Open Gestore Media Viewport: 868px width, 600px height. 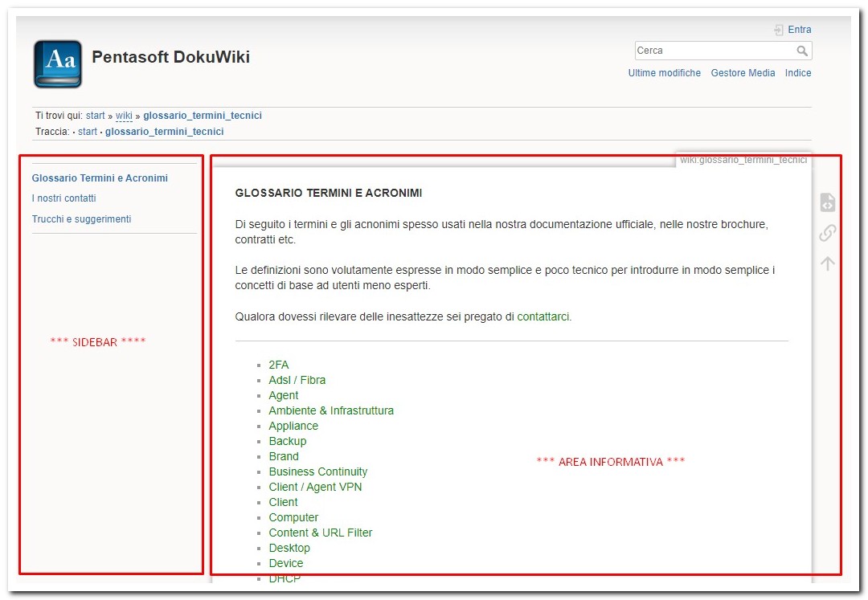pos(743,73)
